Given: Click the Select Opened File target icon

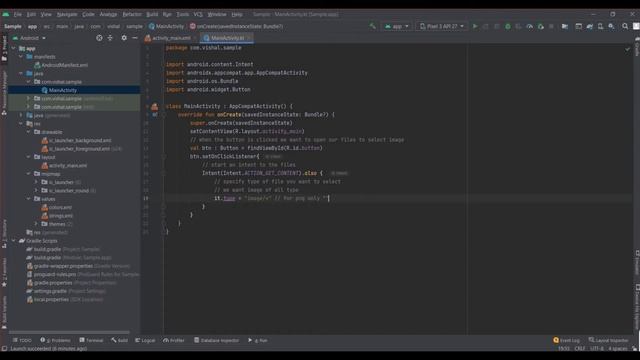Looking at the screenshot, I should (99, 38).
